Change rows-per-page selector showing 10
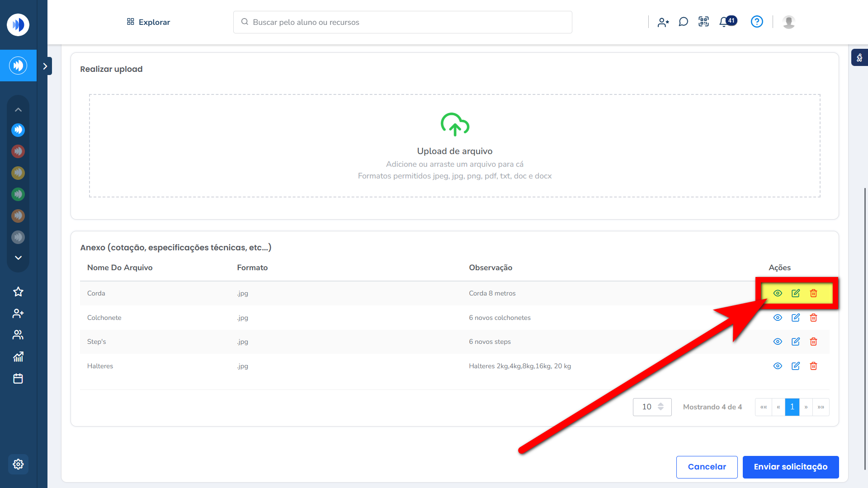The image size is (868, 488). (x=652, y=407)
